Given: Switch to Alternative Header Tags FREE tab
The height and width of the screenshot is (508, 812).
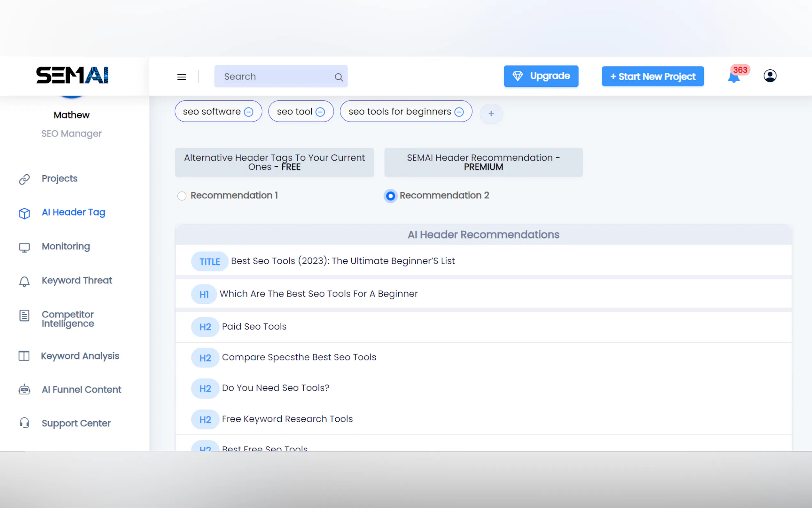Looking at the screenshot, I should tap(274, 162).
